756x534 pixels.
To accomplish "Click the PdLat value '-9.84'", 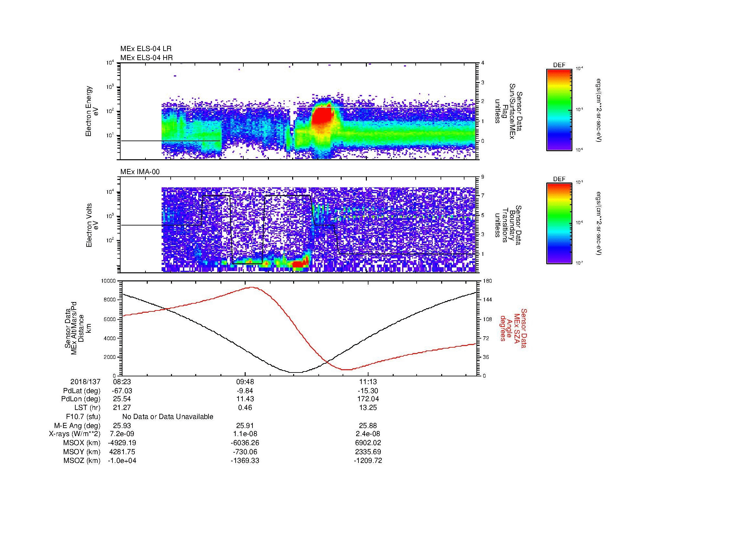I will pos(245,391).
